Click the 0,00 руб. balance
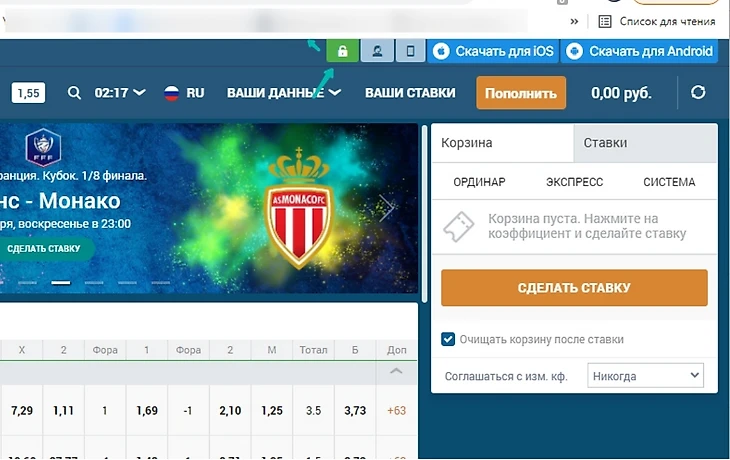Screen dimensions: 730x460 click(x=621, y=93)
